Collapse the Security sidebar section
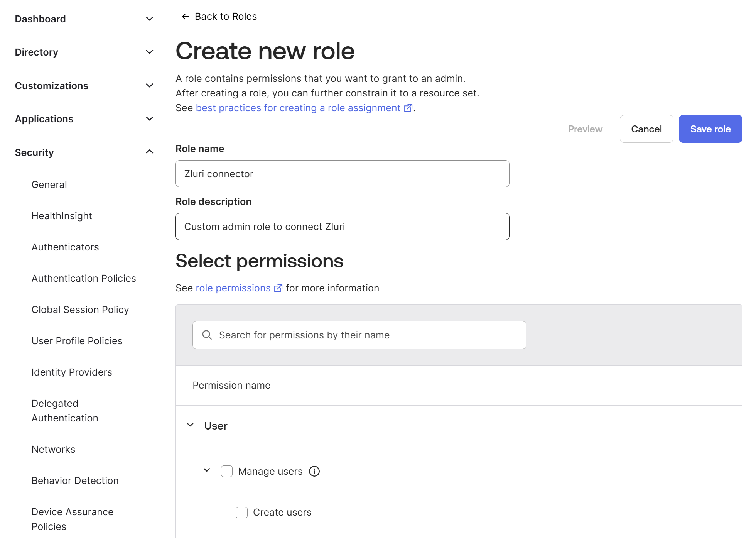756x538 pixels. (x=150, y=152)
